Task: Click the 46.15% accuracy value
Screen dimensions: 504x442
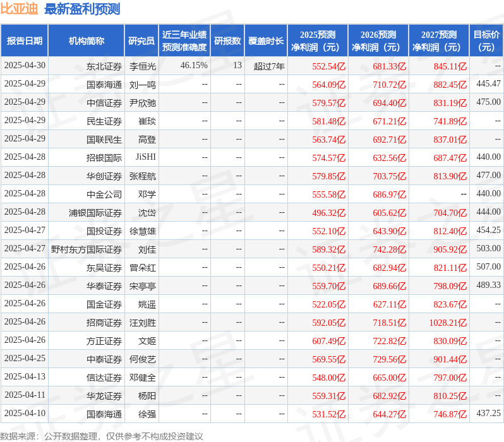Action: (x=194, y=66)
